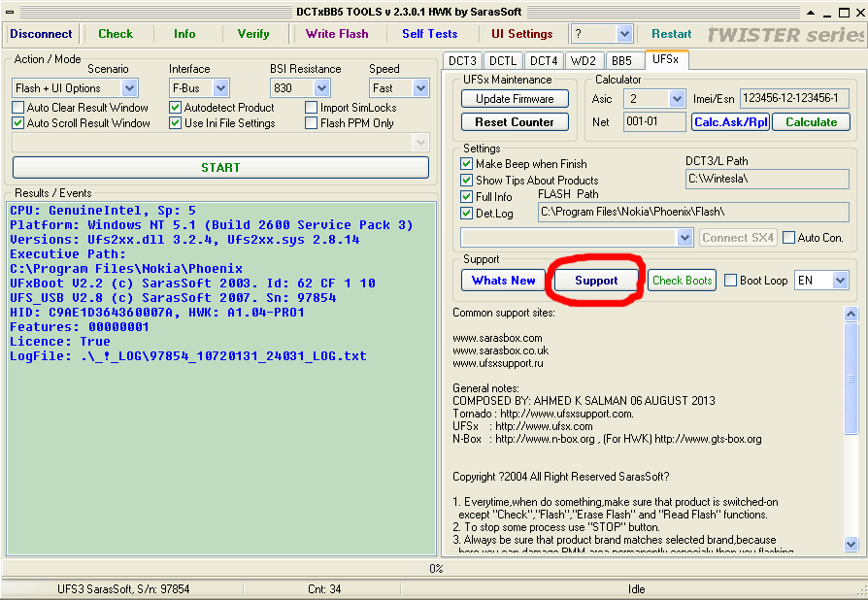The height and width of the screenshot is (600, 868).
Task: Select Write Flash in toolbar
Action: pos(337,34)
